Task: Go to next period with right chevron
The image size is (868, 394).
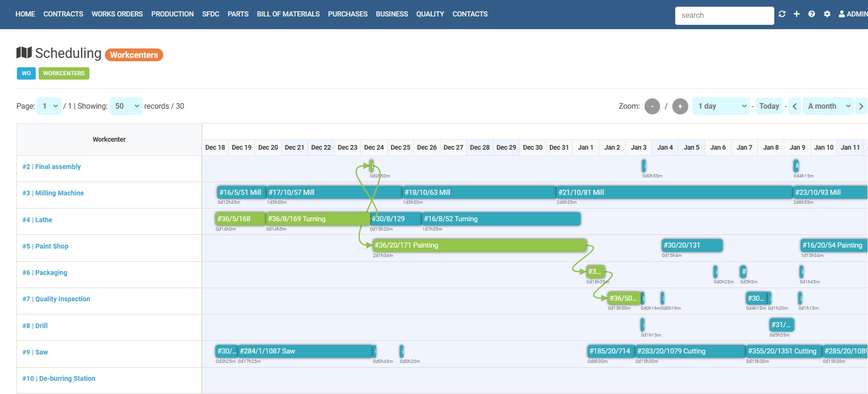Action: coord(861,106)
